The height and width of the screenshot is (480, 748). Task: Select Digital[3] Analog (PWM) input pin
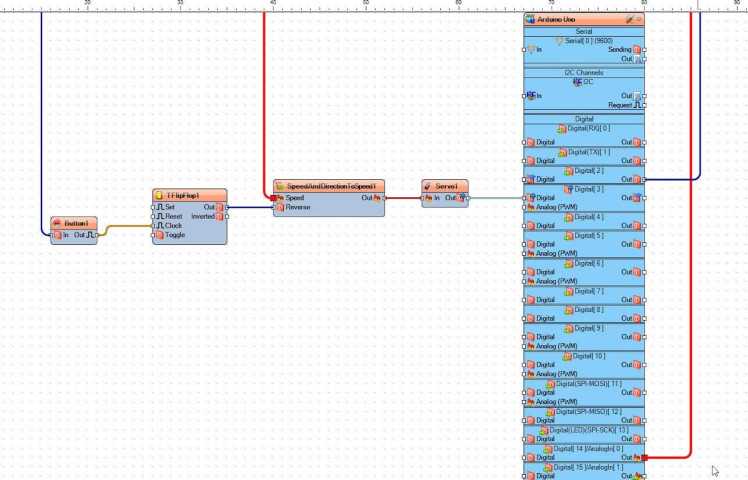[x=524, y=207]
